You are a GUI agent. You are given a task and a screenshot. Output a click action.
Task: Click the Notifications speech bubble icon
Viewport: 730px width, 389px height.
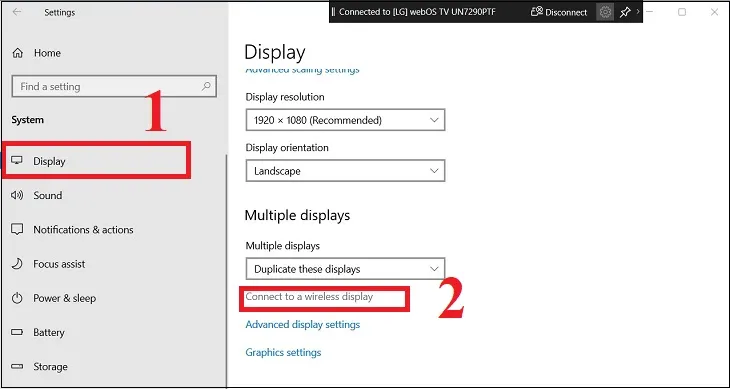coord(17,229)
